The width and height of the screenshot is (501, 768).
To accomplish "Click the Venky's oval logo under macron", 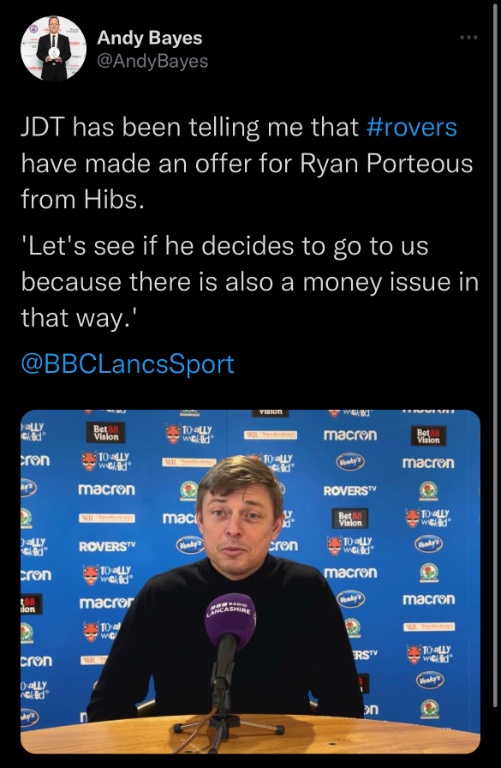I will click(x=350, y=461).
